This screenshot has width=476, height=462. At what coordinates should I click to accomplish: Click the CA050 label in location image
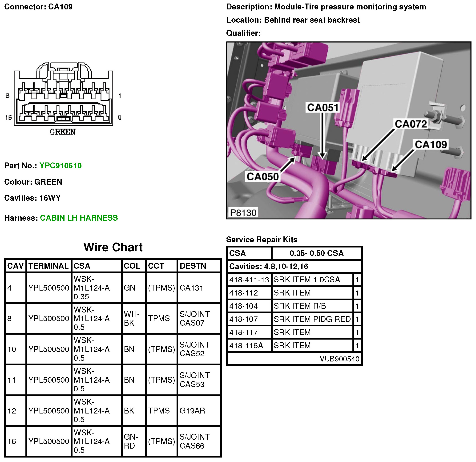coord(262,177)
